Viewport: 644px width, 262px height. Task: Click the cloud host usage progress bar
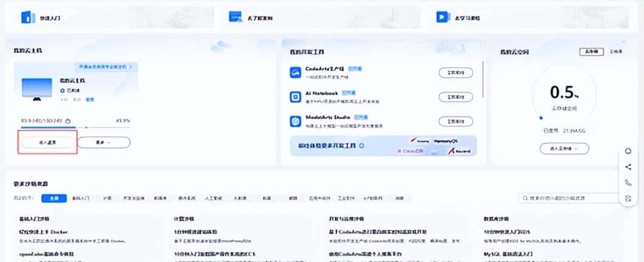(x=75, y=128)
